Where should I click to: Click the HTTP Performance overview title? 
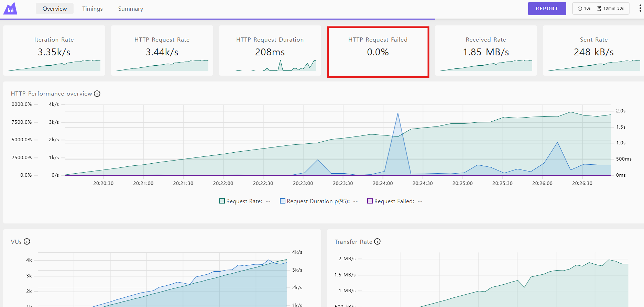pyautogui.click(x=51, y=94)
